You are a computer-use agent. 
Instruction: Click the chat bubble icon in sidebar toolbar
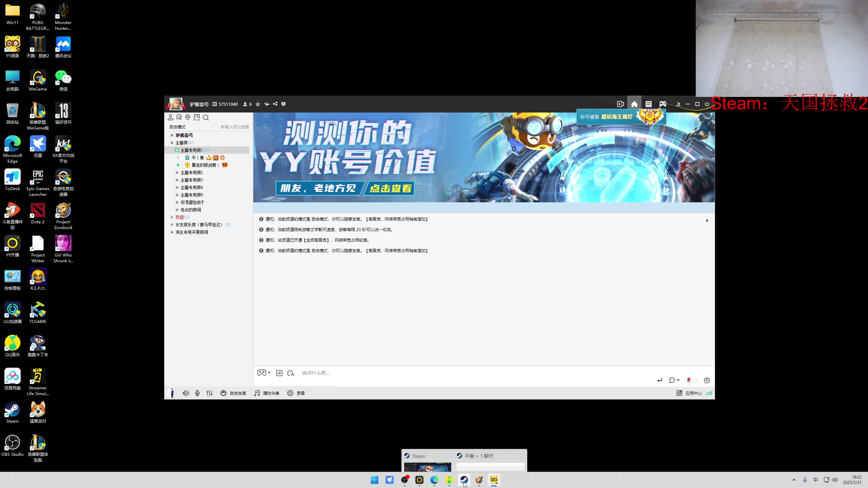(179, 117)
